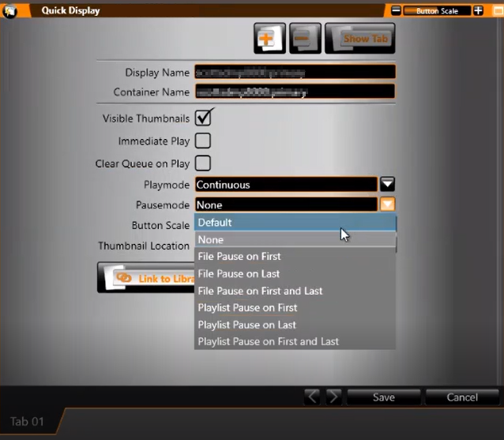Click the remove tab minus icon
This screenshot has width=504, height=440.
305,38
